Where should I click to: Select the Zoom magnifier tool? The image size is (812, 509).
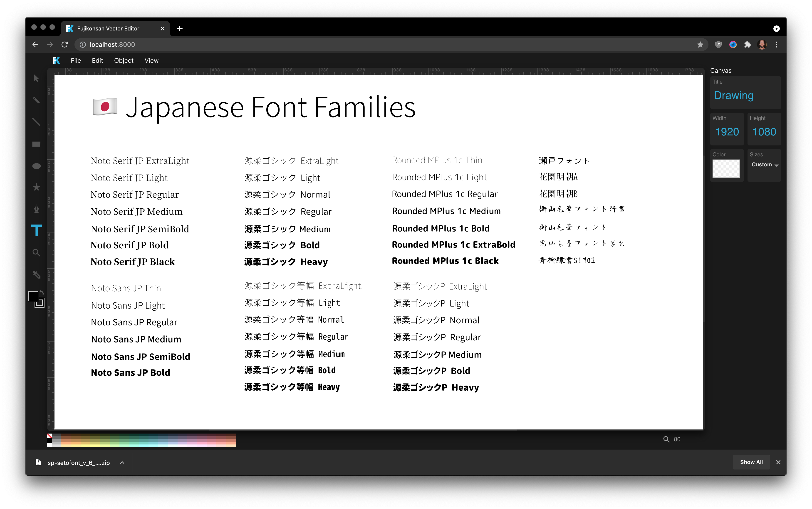(x=36, y=252)
